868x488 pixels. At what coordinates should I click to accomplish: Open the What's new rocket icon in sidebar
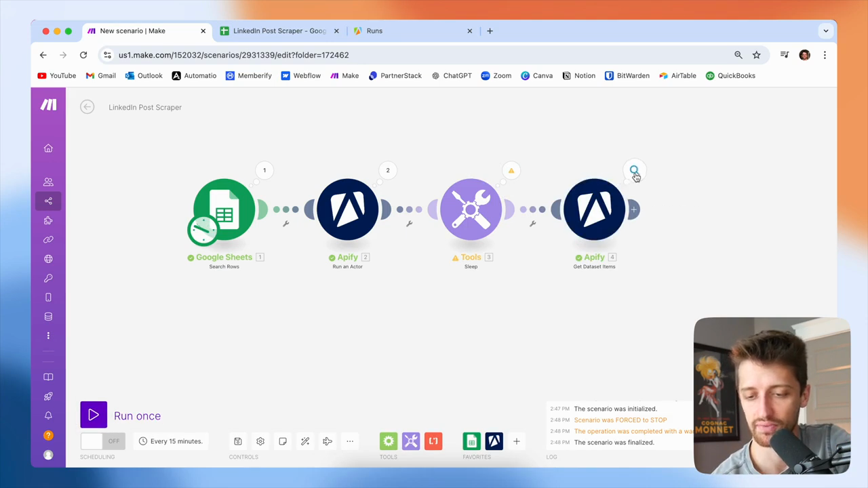coord(48,396)
